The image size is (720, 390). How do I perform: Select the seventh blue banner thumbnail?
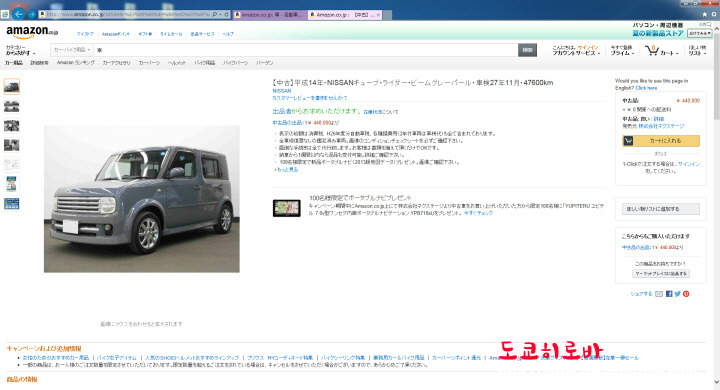pyautogui.click(x=11, y=203)
